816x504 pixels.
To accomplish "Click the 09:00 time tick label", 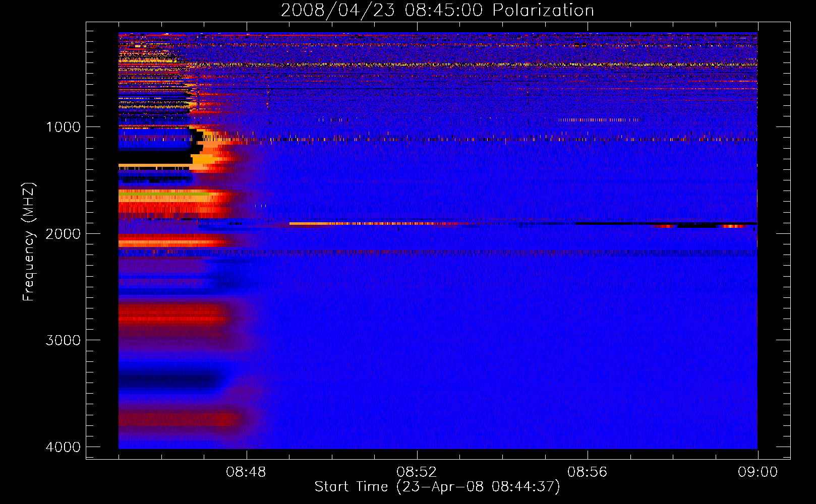I will [757, 472].
